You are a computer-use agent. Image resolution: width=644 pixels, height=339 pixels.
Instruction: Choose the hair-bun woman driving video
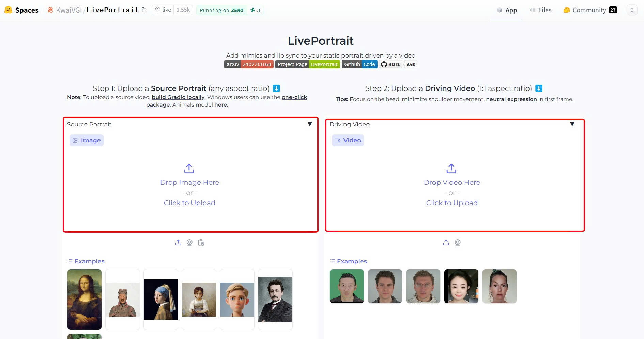pos(500,286)
